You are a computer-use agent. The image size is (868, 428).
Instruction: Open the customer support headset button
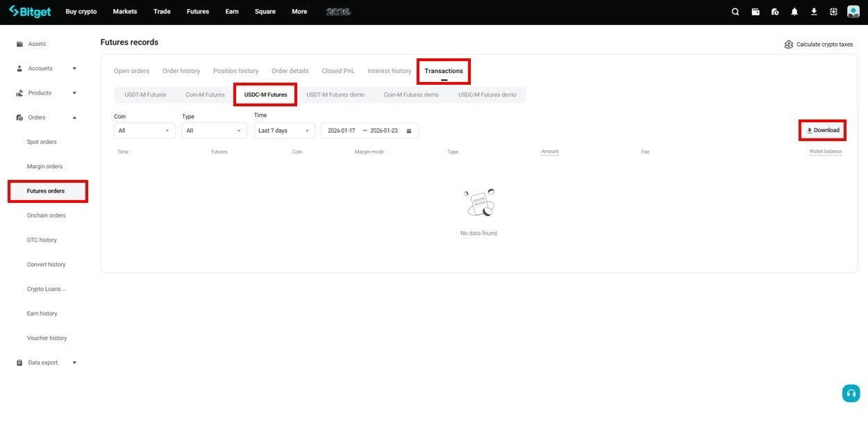851,393
